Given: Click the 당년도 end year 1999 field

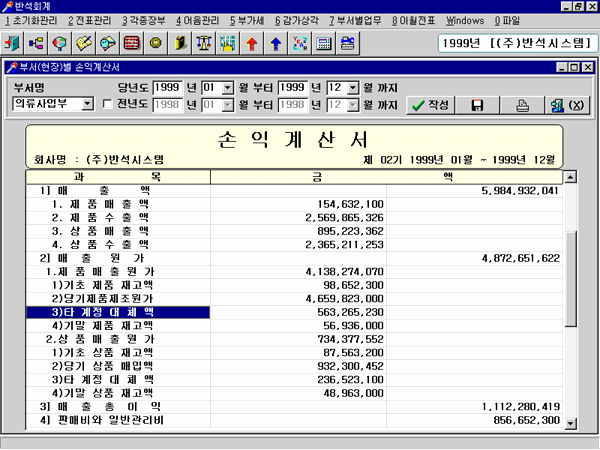Looking at the screenshot, I should pyautogui.click(x=293, y=88).
